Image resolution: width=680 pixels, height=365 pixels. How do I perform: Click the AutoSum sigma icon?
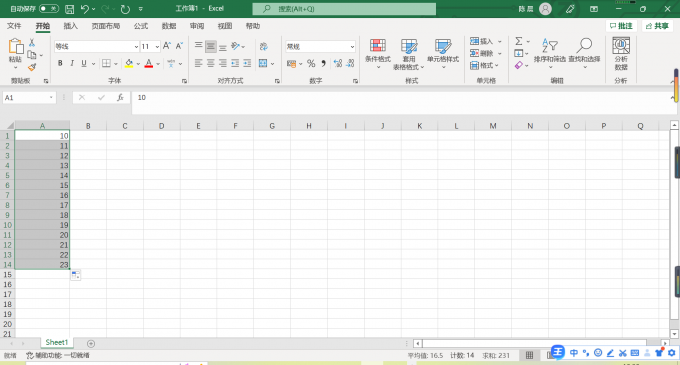[519, 41]
